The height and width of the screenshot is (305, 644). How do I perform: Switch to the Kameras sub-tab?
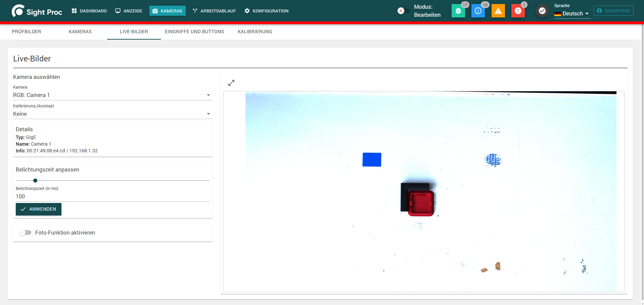click(x=80, y=32)
